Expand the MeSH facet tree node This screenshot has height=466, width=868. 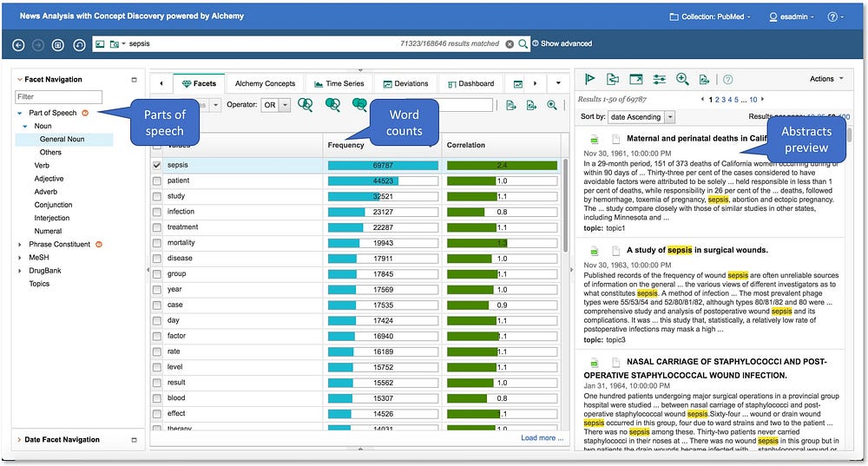(x=20, y=258)
